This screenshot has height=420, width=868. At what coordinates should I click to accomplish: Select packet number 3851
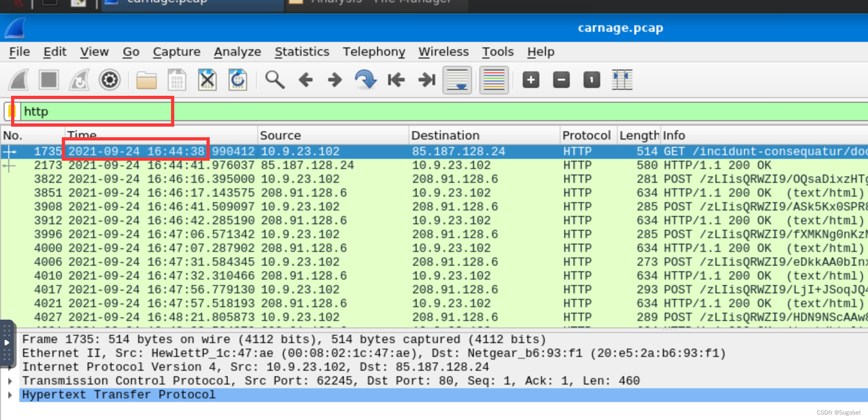pos(434,193)
